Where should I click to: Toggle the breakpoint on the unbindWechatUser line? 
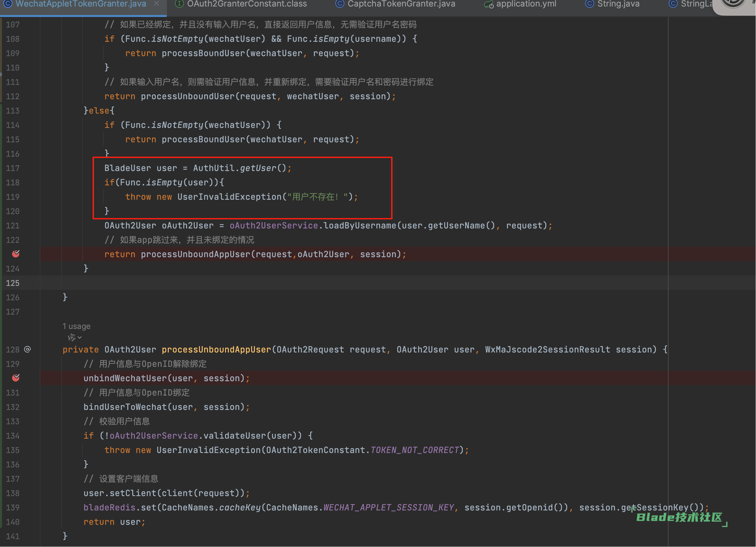click(x=16, y=378)
